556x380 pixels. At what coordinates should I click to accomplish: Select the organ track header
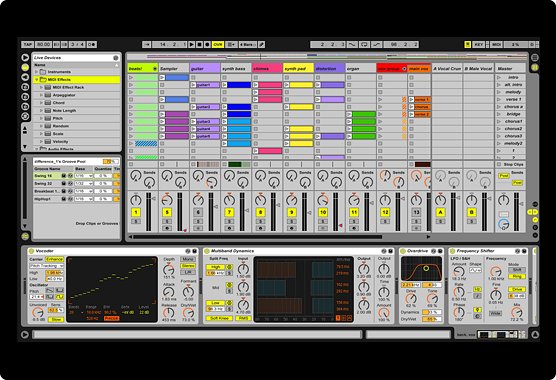coord(361,68)
